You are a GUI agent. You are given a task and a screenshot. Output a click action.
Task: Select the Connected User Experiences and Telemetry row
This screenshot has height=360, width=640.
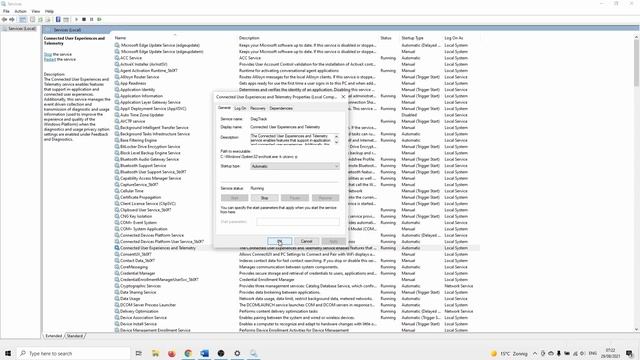tap(297, 248)
